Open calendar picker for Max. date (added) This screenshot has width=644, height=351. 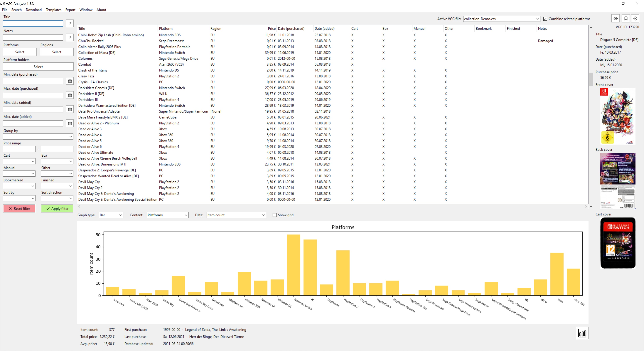point(70,123)
